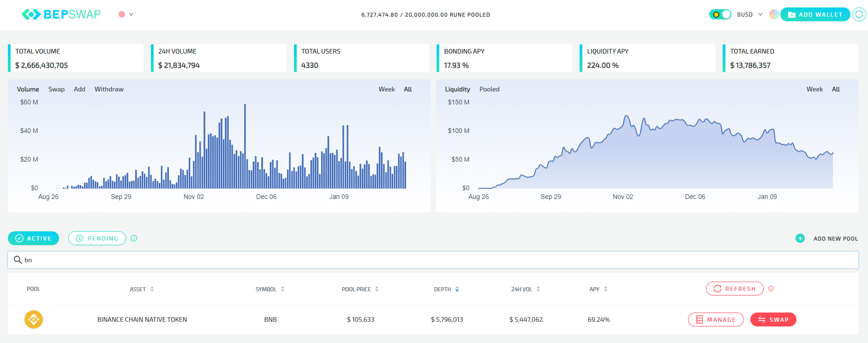Open the BUSD base currency dropdown

[x=750, y=14]
